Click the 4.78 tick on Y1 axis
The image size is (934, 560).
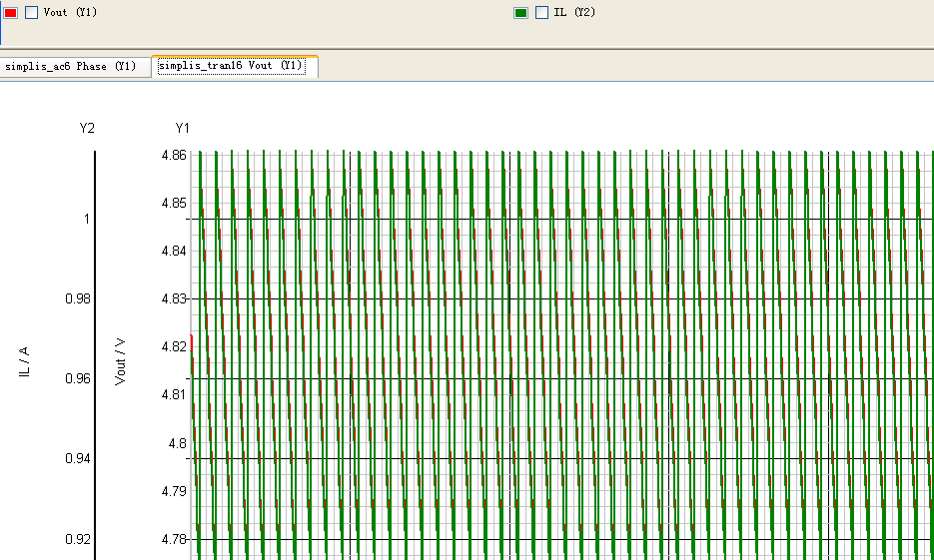(x=173, y=539)
